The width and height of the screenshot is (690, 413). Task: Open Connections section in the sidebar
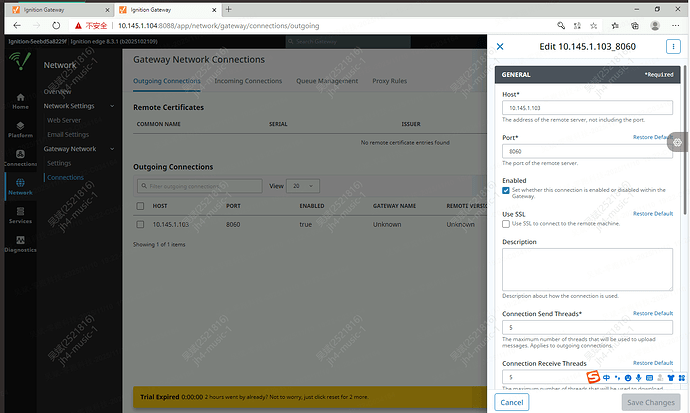(20, 158)
